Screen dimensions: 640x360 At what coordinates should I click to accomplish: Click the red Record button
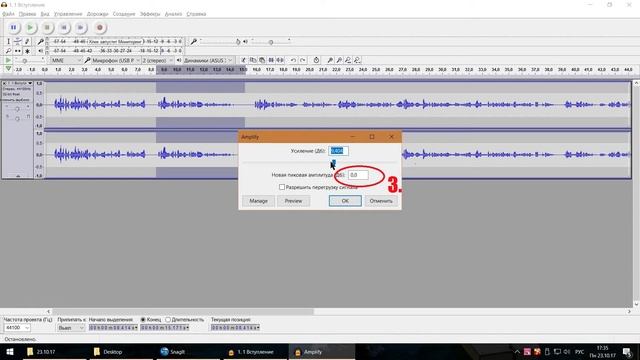99,27
